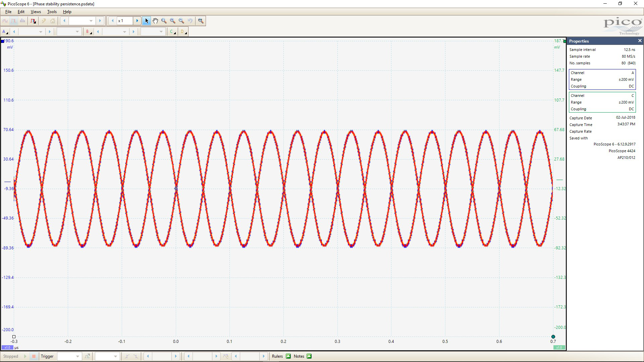The height and width of the screenshot is (362, 644).
Task: Click the Sample interval 12.5 ns value
Action: tap(629, 50)
